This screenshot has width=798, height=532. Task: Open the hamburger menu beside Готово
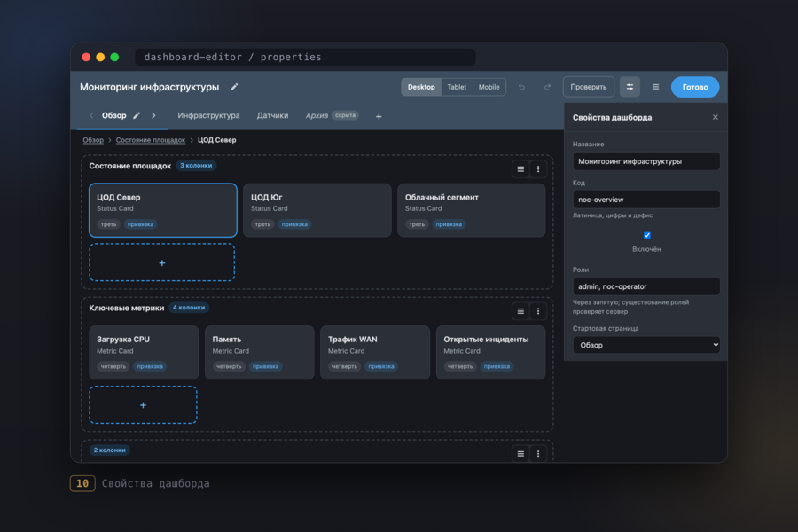pyautogui.click(x=655, y=87)
